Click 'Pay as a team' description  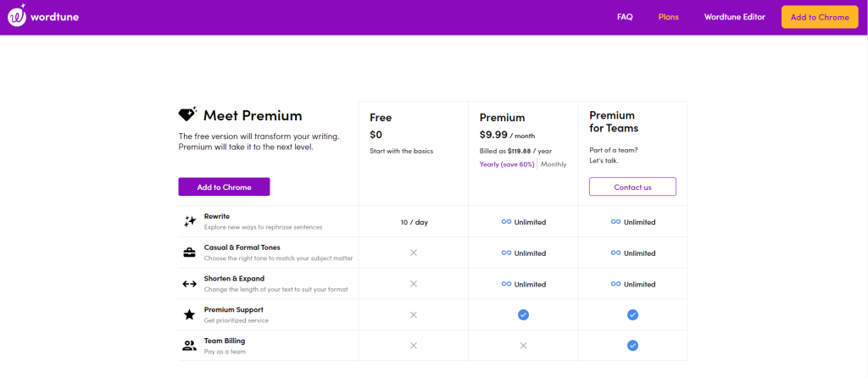(225, 352)
